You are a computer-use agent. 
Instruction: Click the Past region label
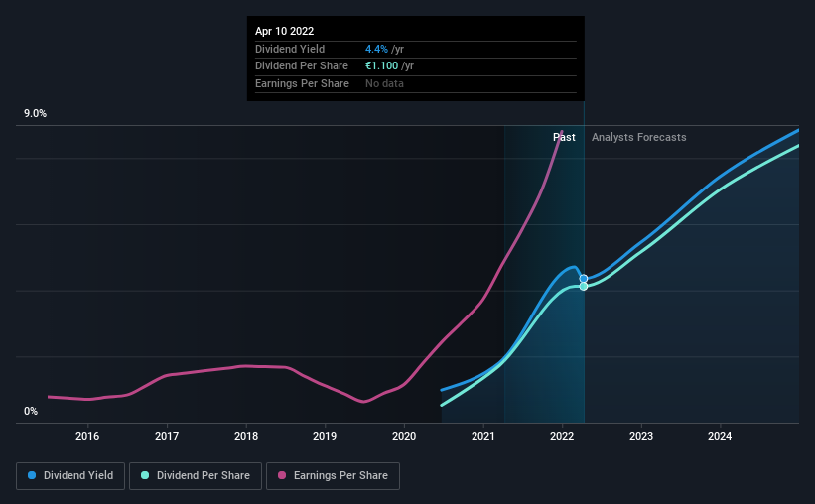point(564,137)
